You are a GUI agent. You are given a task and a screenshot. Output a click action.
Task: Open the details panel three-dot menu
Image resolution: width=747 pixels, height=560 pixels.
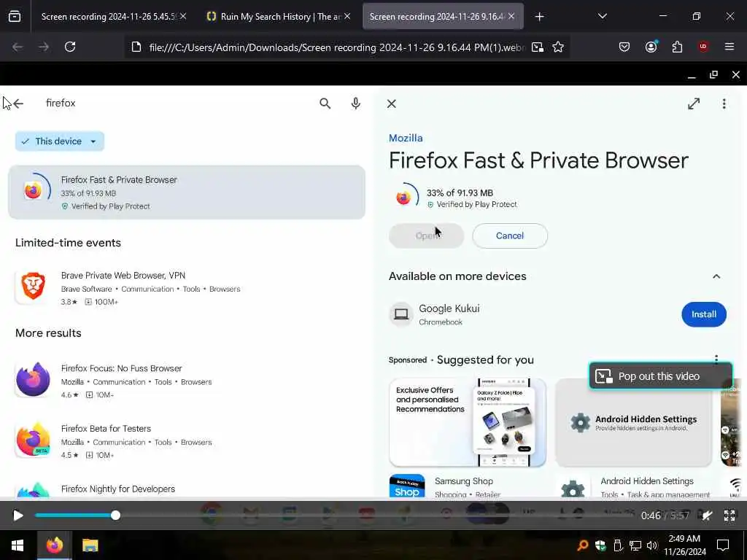(724, 104)
